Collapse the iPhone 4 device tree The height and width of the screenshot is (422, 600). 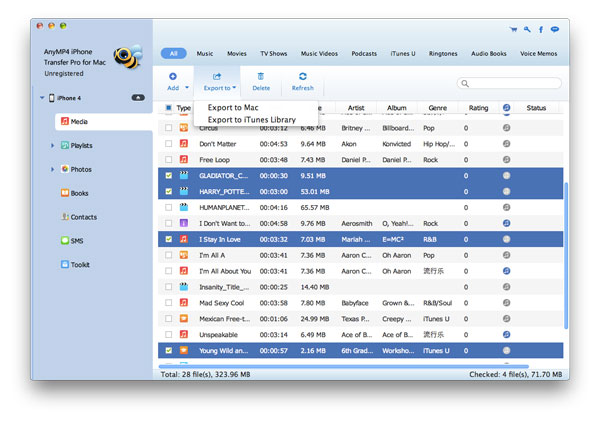click(42, 98)
